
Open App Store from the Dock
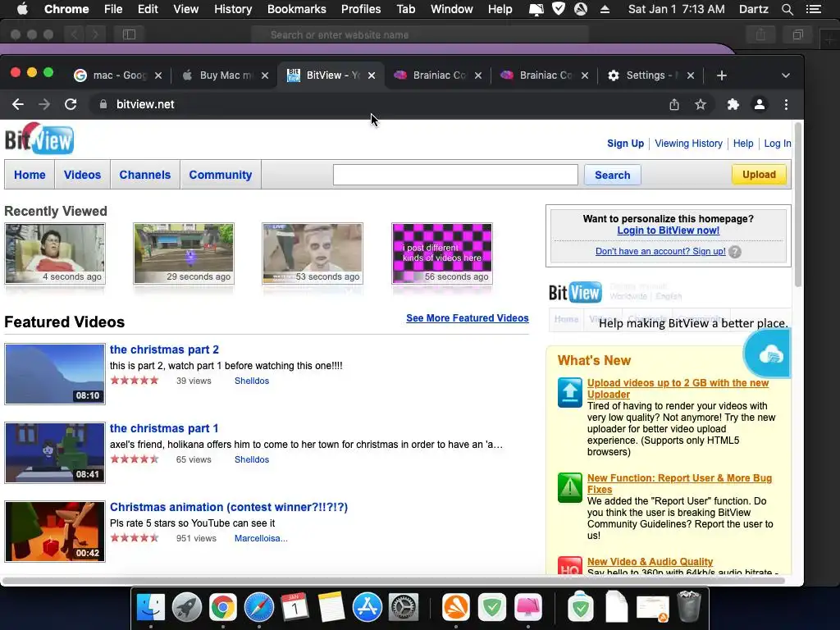pos(367,608)
